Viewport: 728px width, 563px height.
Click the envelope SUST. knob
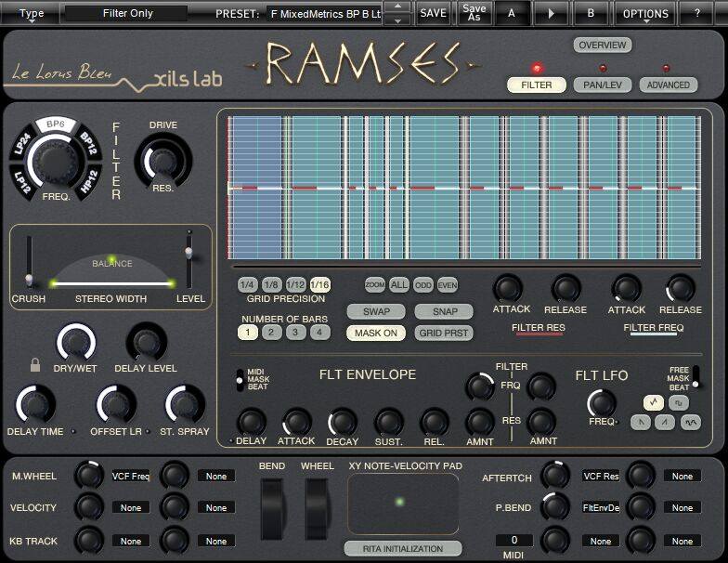(x=389, y=422)
